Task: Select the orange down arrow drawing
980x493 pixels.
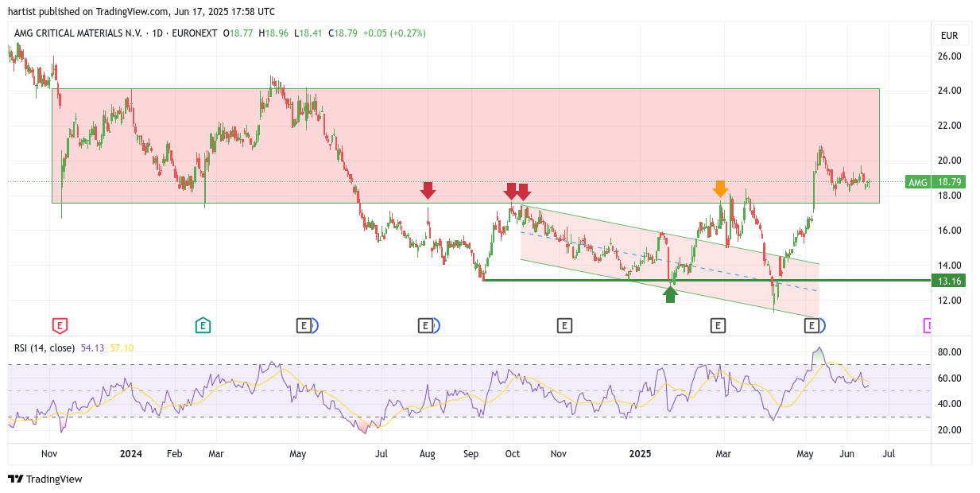Action: (720, 188)
